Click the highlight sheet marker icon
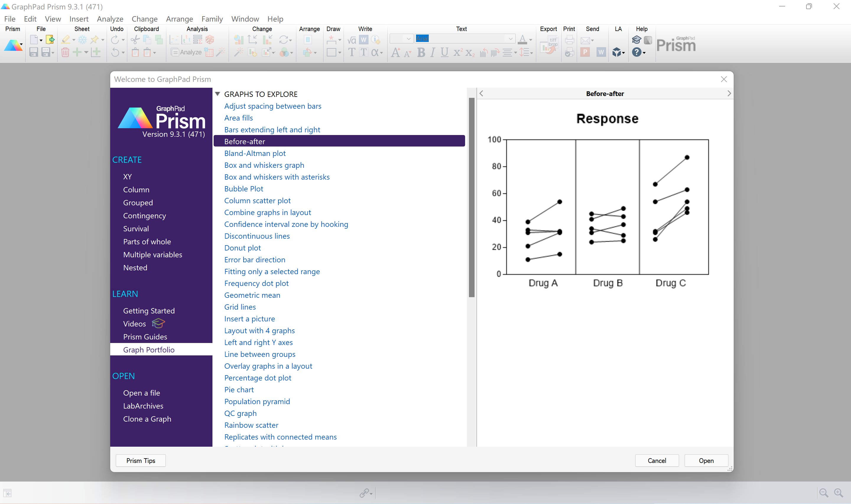Screen dimensions: 851x504 point(66,40)
